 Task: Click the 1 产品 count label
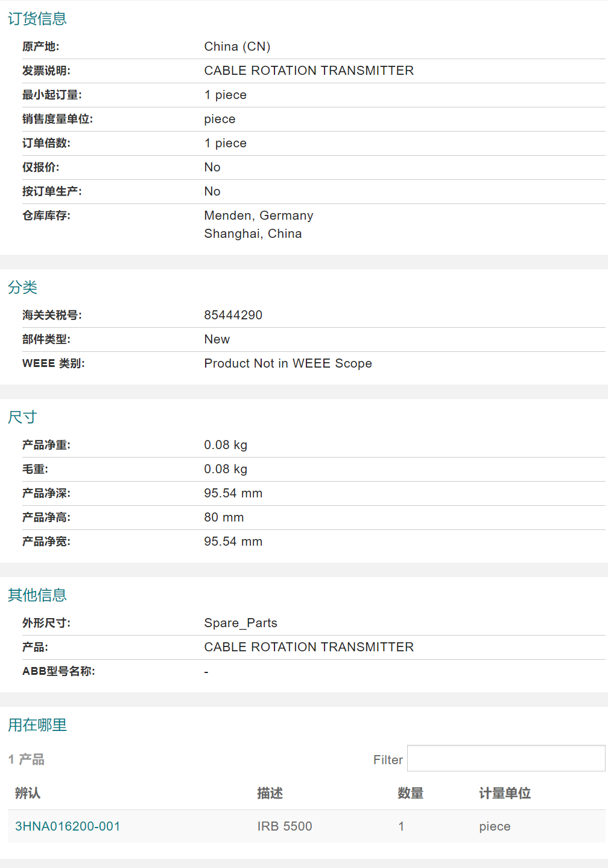tap(27, 759)
